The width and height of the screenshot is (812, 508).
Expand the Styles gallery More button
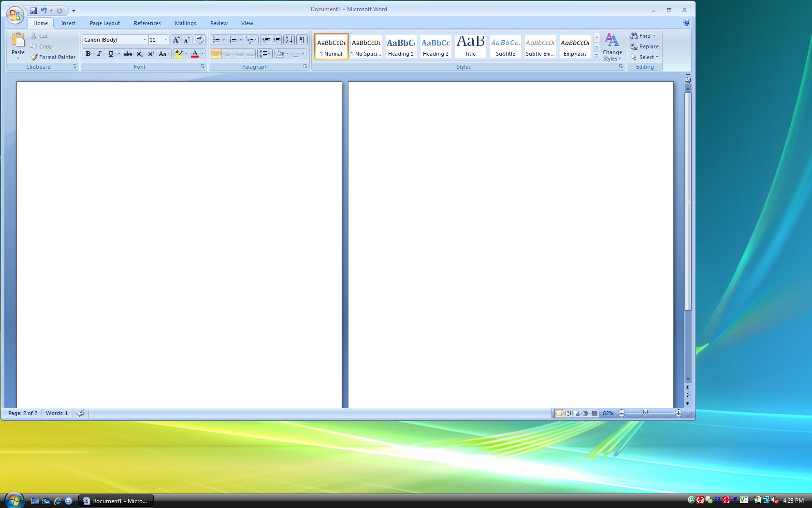click(596, 56)
